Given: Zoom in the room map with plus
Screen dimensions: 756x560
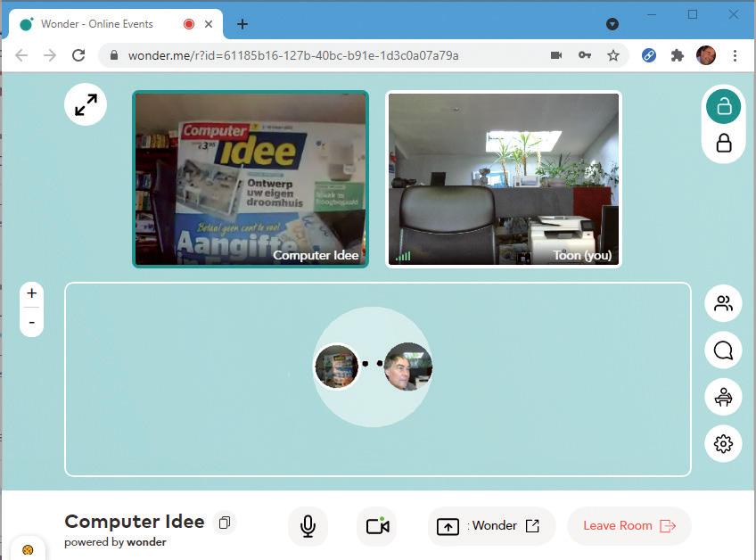Looking at the screenshot, I should click(32, 293).
